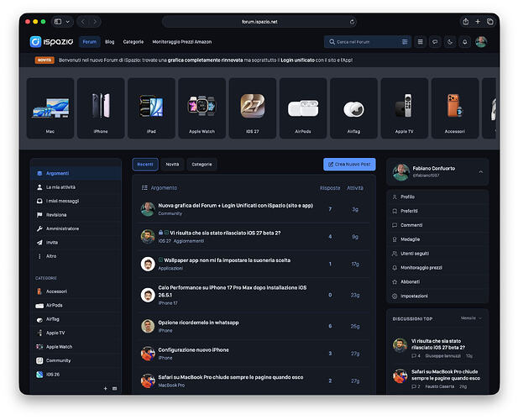518x420 pixels.
Task: Open a new tab with plus icon
Action: (478, 22)
